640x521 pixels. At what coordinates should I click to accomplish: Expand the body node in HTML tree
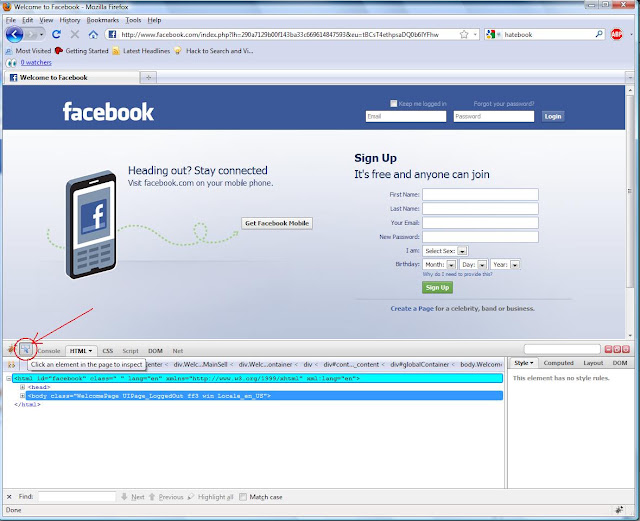22,396
